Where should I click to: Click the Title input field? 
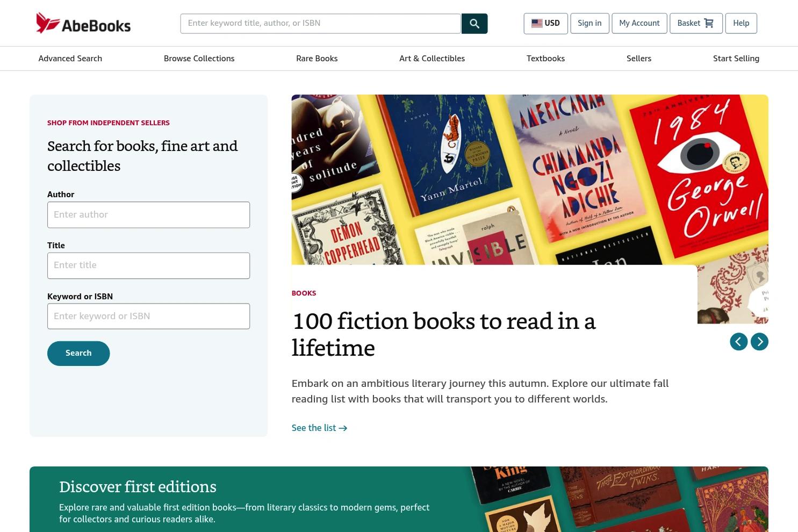(x=148, y=265)
